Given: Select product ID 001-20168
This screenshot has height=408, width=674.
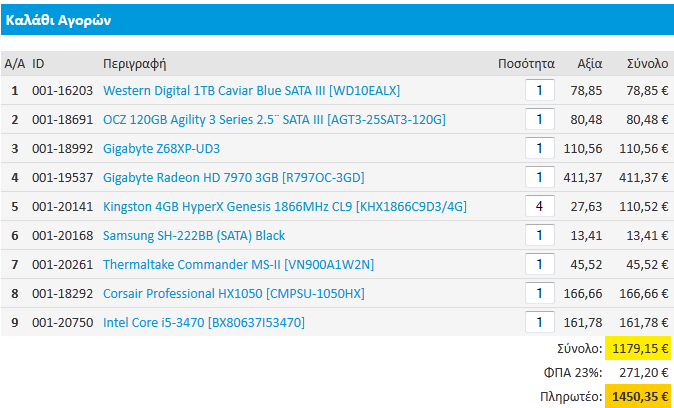Looking at the screenshot, I should [62, 236].
